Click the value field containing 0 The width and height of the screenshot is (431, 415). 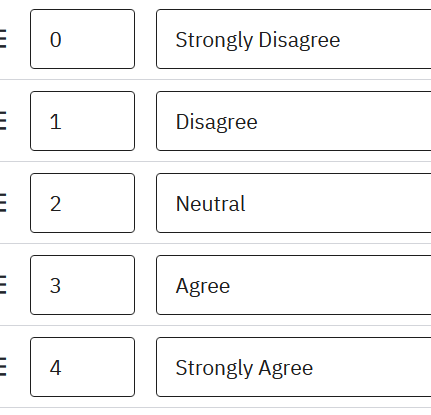tap(82, 39)
